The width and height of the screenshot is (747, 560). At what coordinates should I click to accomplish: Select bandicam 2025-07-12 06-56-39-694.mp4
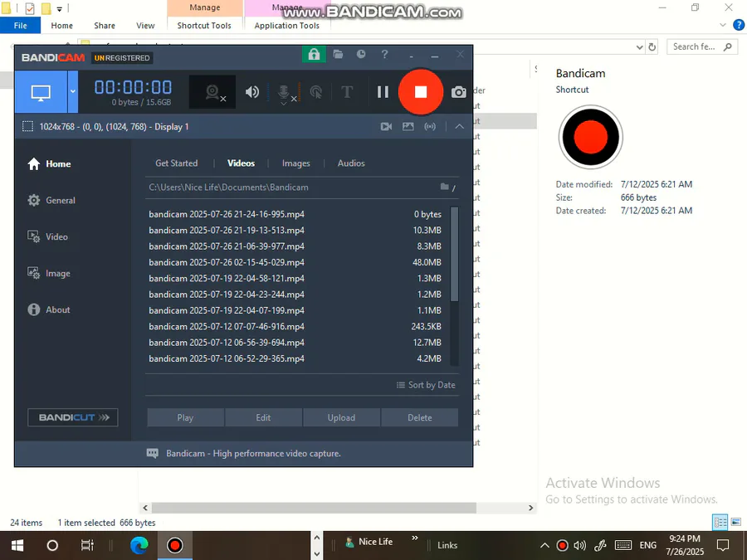point(295,343)
